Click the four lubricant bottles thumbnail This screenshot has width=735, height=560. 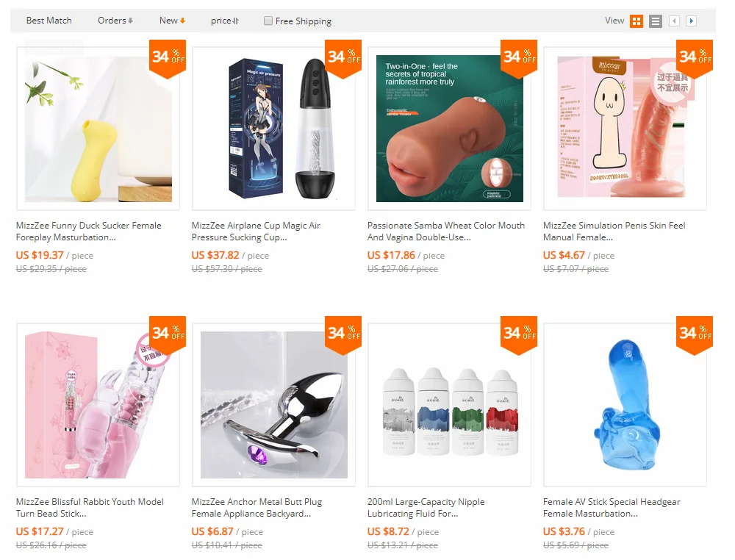coord(450,405)
